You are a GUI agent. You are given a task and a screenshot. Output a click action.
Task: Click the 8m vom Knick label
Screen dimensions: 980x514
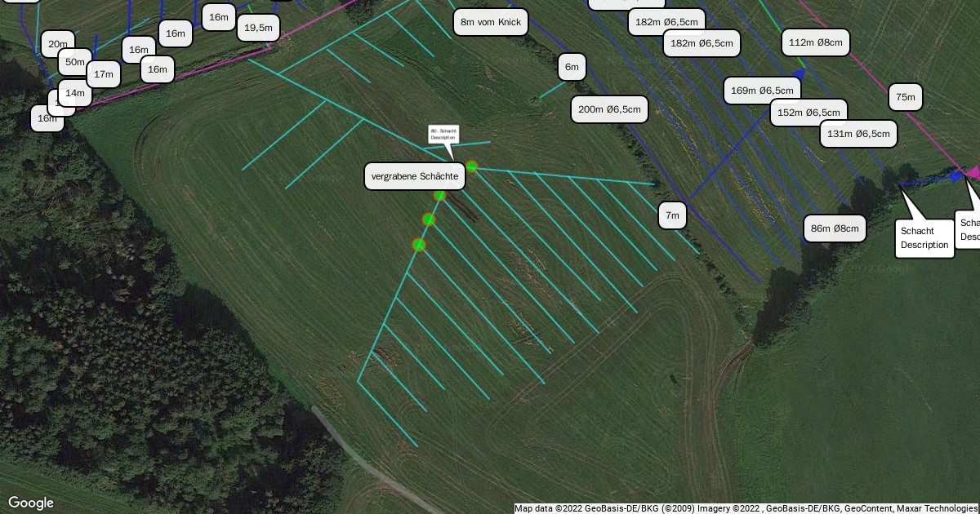pos(491,21)
